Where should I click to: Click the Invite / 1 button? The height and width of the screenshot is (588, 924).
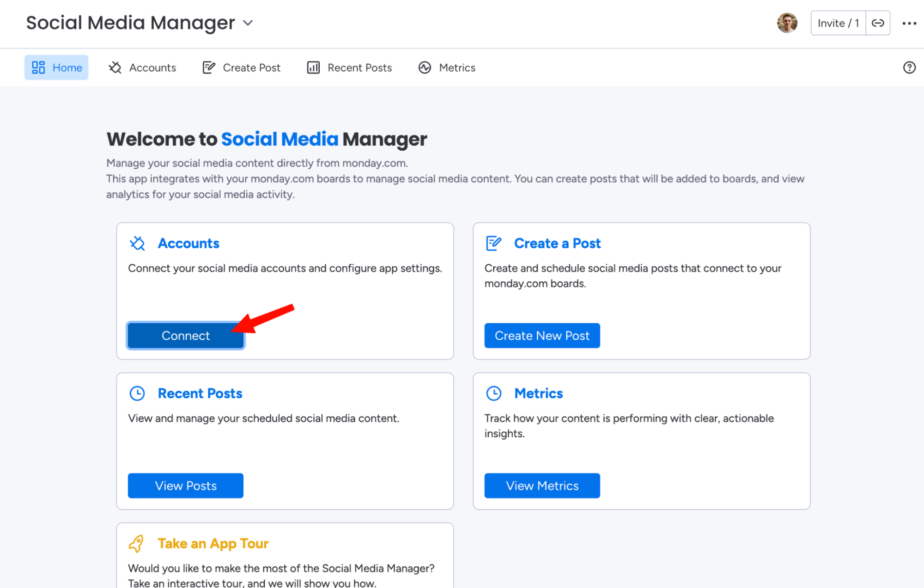pyautogui.click(x=838, y=23)
